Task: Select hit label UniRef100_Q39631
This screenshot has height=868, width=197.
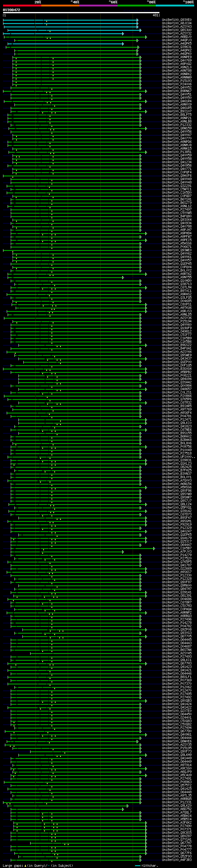Action: 177,47
